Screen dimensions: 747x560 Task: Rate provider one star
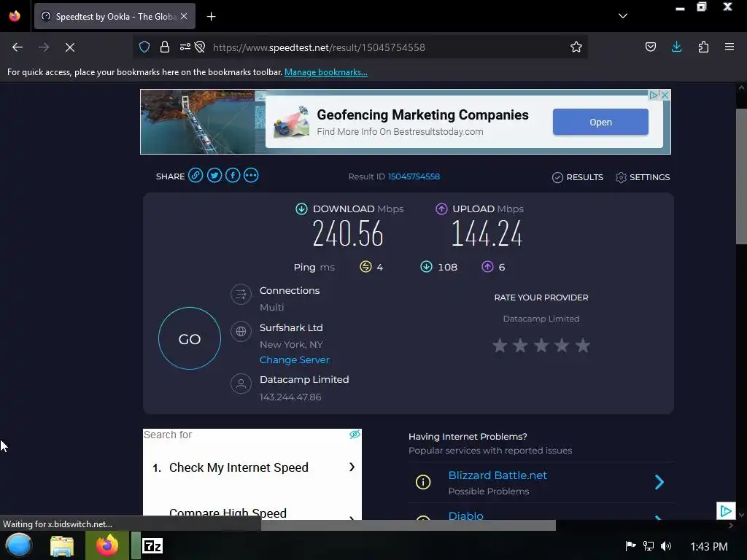point(500,345)
